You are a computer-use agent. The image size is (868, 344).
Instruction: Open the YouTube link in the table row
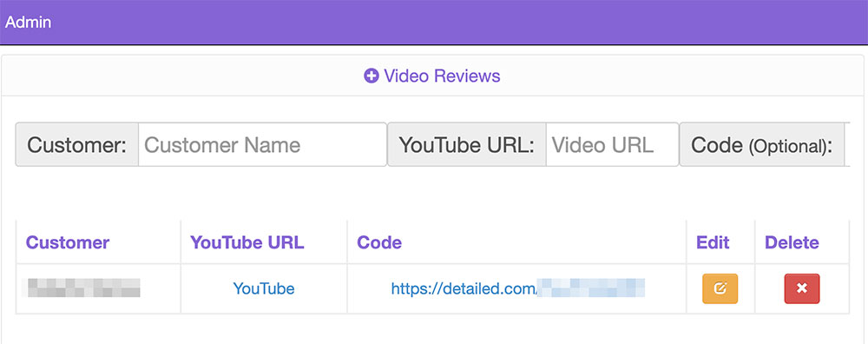pyautogui.click(x=264, y=288)
